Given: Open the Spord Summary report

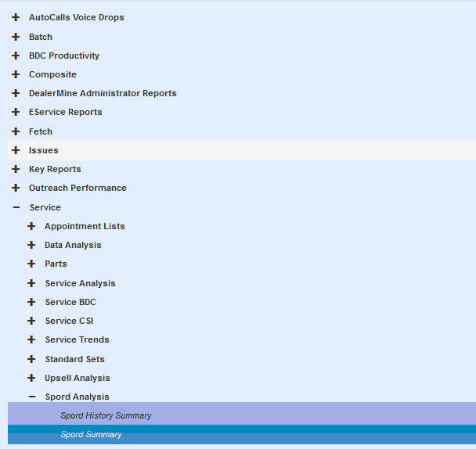Looking at the screenshot, I should point(91,434).
